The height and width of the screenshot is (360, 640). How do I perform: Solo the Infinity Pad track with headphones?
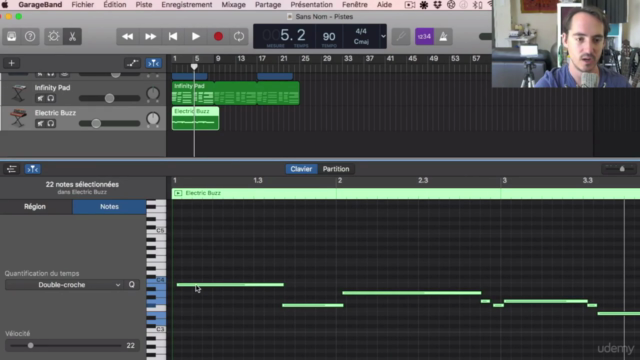51,98
